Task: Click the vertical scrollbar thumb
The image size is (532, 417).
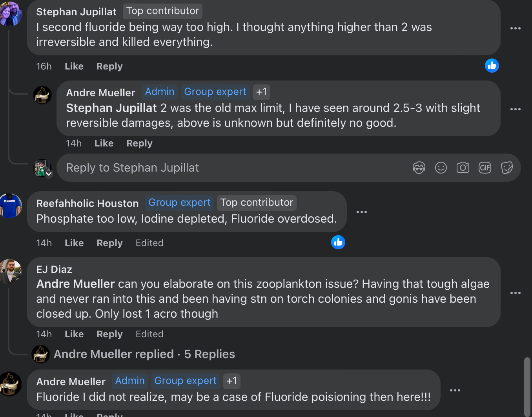Action: tap(527, 385)
